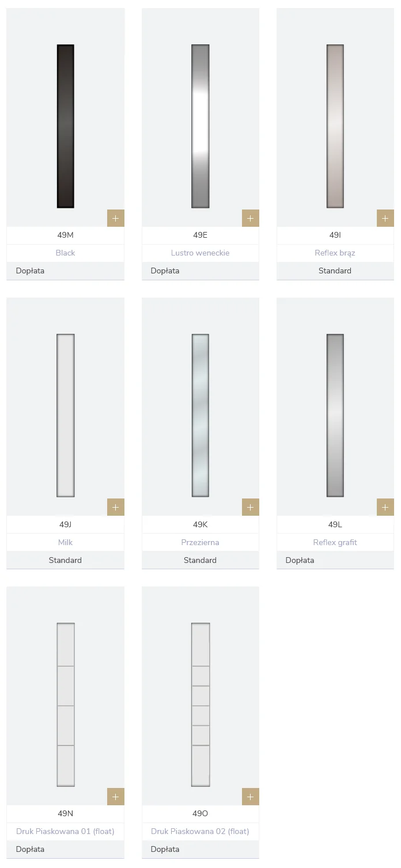Choose the Druk Piaskowana 02 glass image

pos(200,705)
